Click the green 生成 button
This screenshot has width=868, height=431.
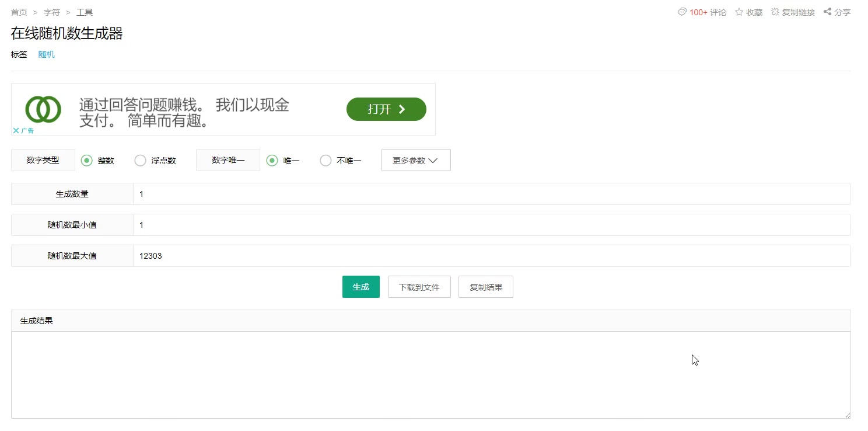tap(361, 287)
